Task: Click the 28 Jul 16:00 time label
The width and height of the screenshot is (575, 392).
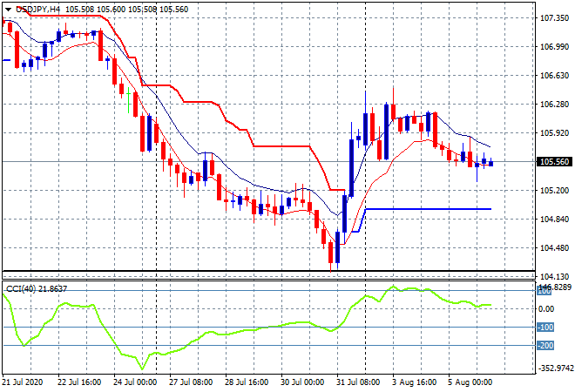Action: pos(245,382)
